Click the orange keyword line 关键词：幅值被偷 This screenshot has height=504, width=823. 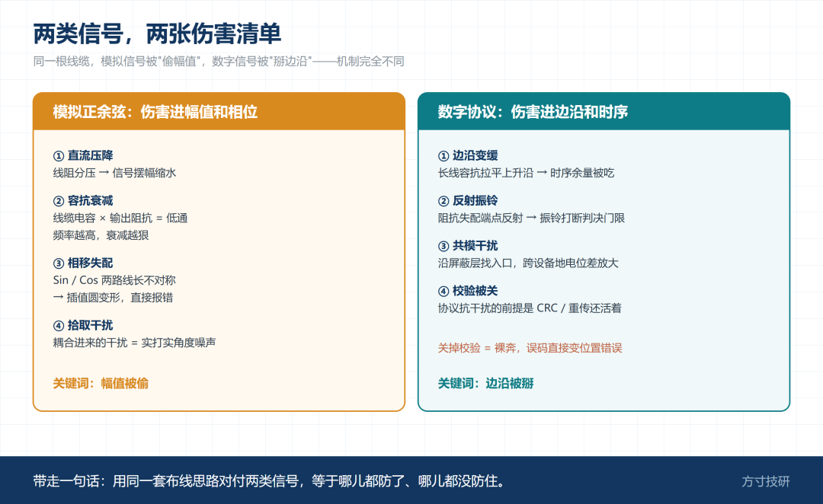coord(101,384)
